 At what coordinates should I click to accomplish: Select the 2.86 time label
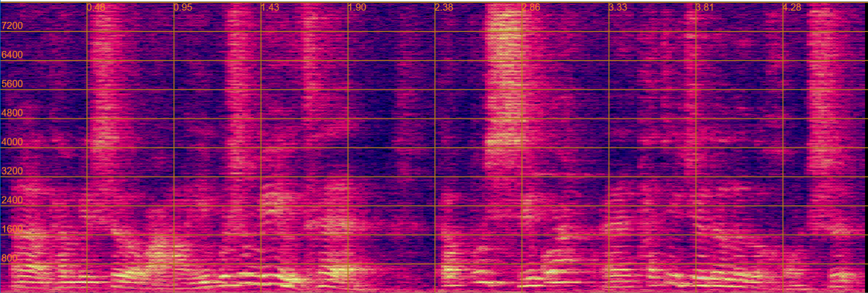[x=531, y=7]
